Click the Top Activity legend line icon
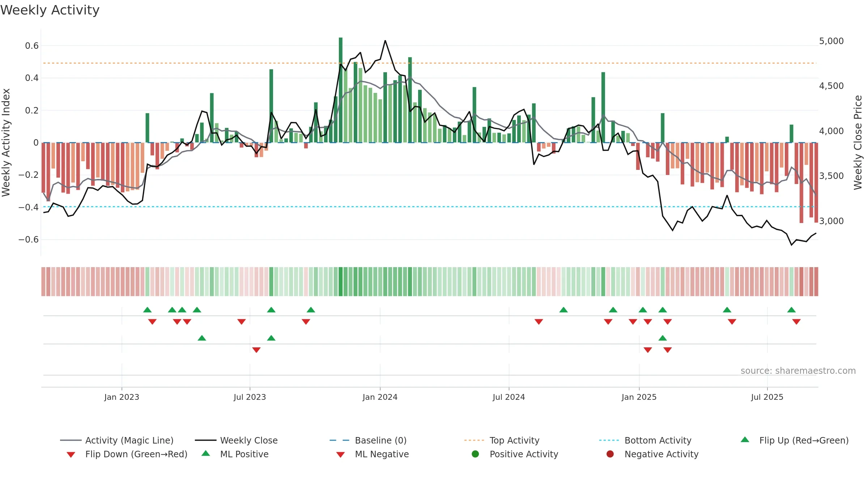This screenshot has width=868, height=488. 474,440
